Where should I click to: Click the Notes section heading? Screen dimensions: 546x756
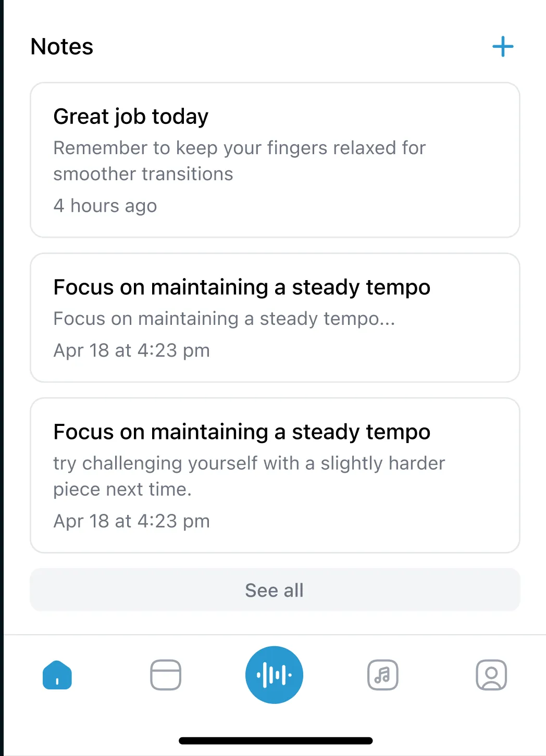tap(62, 47)
